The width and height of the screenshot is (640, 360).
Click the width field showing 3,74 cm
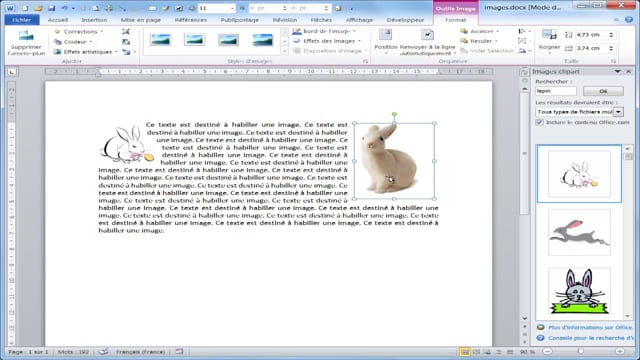pos(591,48)
